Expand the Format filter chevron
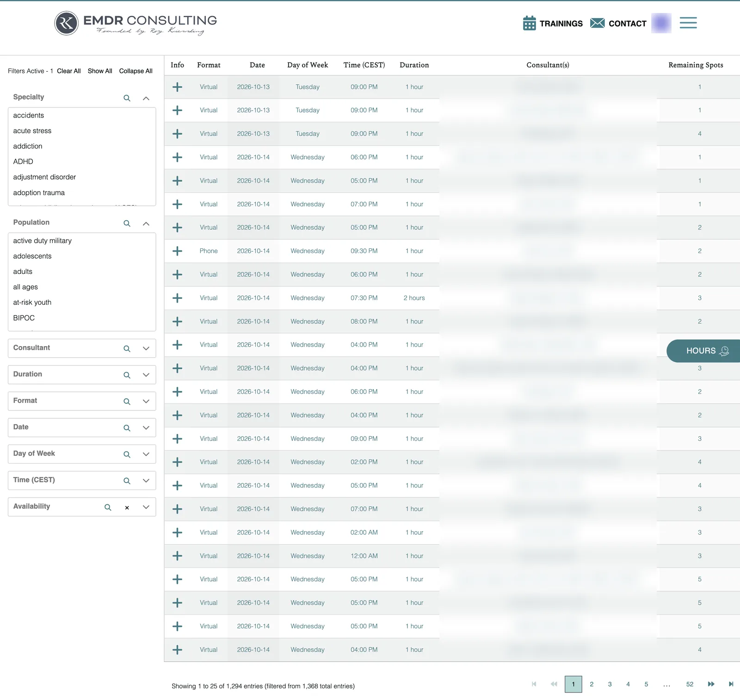The height and width of the screenshot is (700, 740). click(x=146, y=401)
